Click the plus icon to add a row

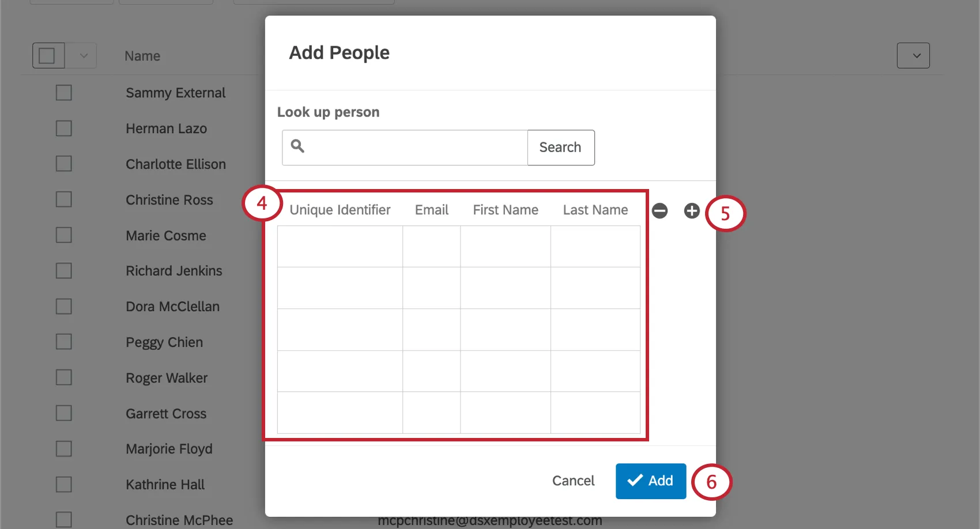pyautogui.click(x=691, y=210)
